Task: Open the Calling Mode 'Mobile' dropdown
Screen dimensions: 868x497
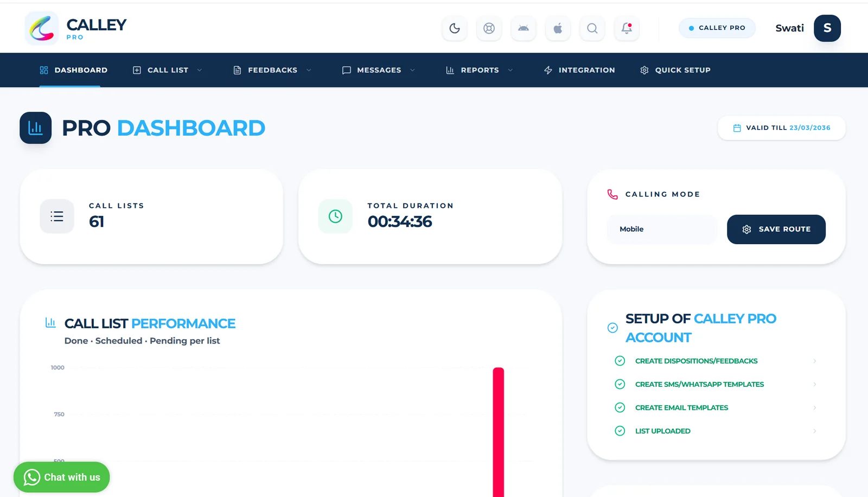Action: pos(662,230)
